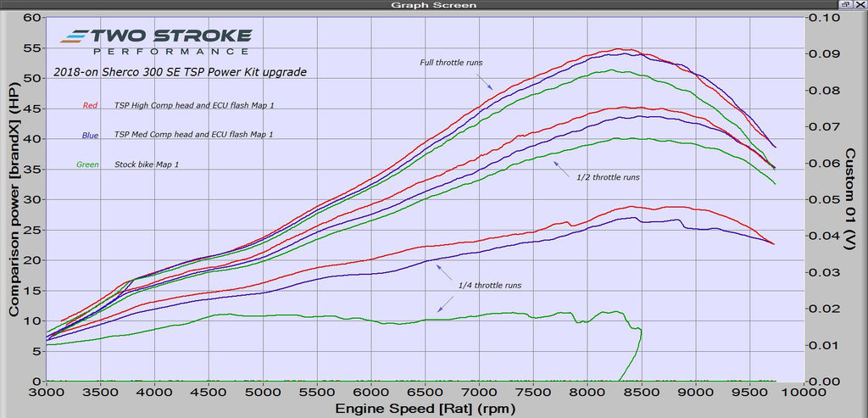Click the restore window button in title bar
868x418 pixels.
[845, 4]
